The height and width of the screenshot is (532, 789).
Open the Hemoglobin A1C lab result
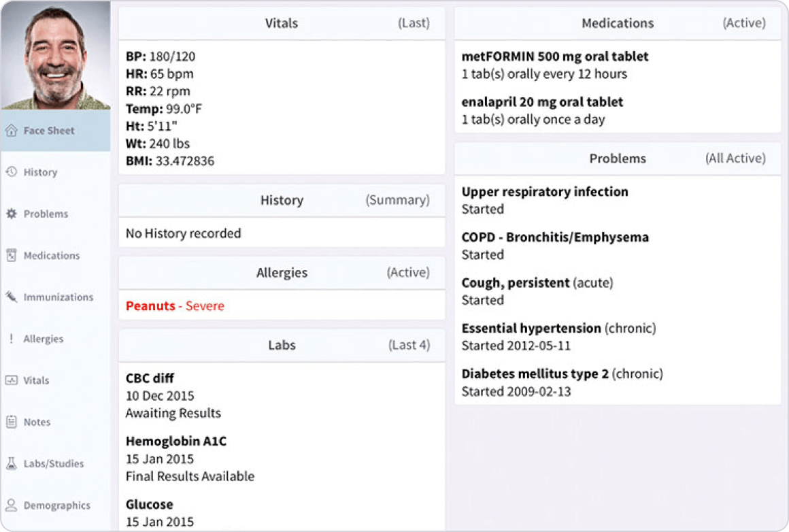(176, 442)
